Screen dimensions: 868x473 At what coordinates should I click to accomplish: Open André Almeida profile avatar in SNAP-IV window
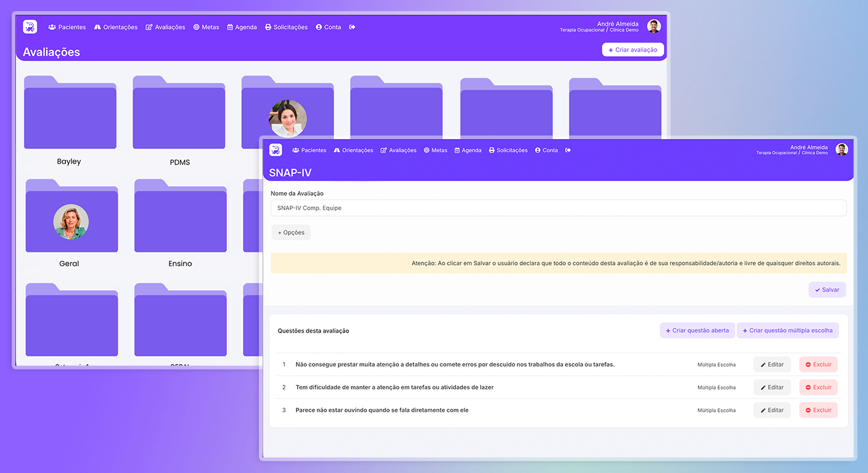point(841,150)
